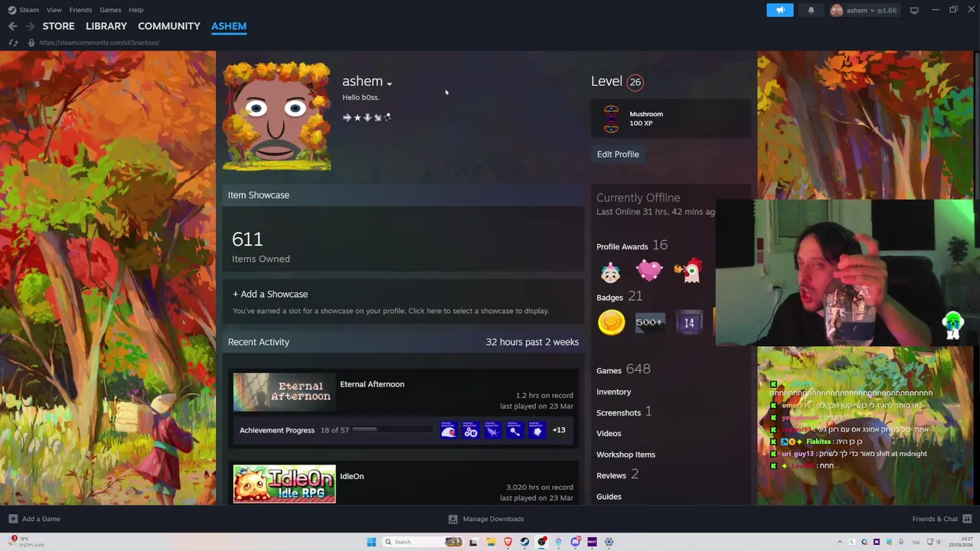Click the Manage Downloads icon
Image resolution: width=980 pixels, height=551 pixels.
[x=452, y=519]
